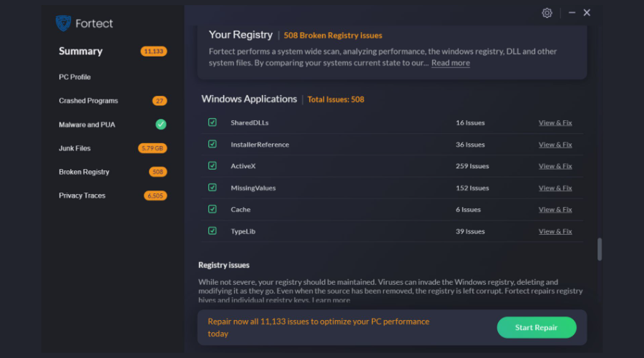Click the 5.79 GB junk files badge
This screenshot has width=644, height=358.
(152, 148)
